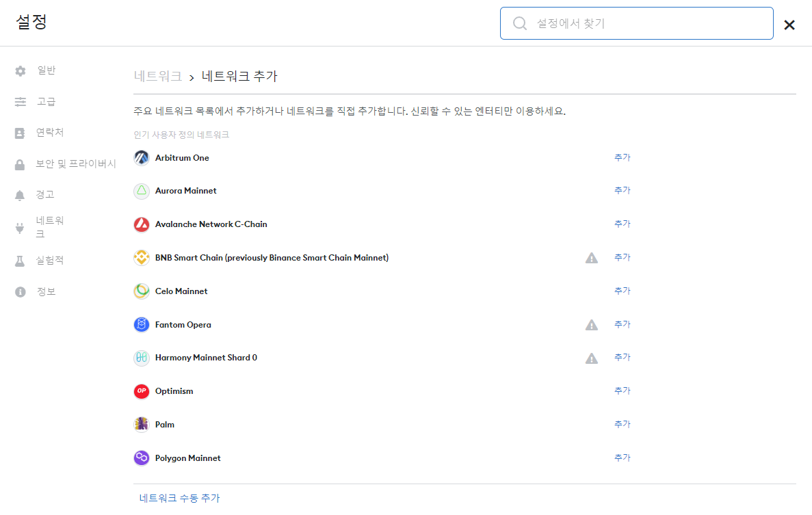812x515 pixels.
Task: Click the Fantom Opera logo
Action: [x=142, y=325]
